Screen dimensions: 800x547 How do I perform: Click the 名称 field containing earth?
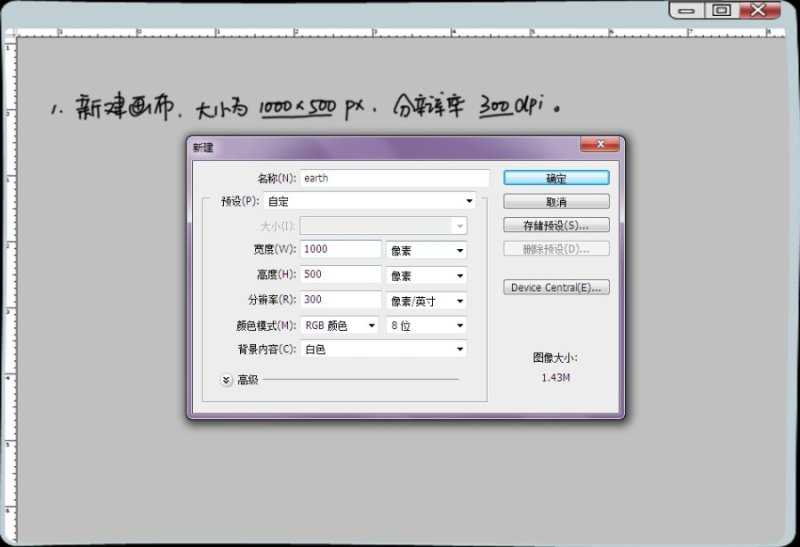(x=394, y=178)
